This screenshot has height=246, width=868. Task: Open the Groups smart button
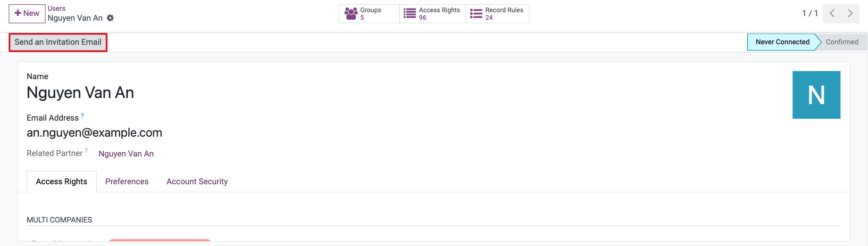click(369, 14)
